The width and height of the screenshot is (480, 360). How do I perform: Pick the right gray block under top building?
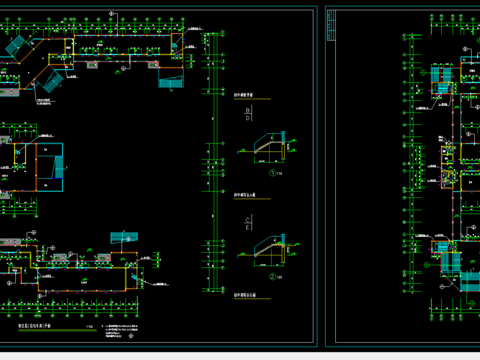(x=153, y=65)
